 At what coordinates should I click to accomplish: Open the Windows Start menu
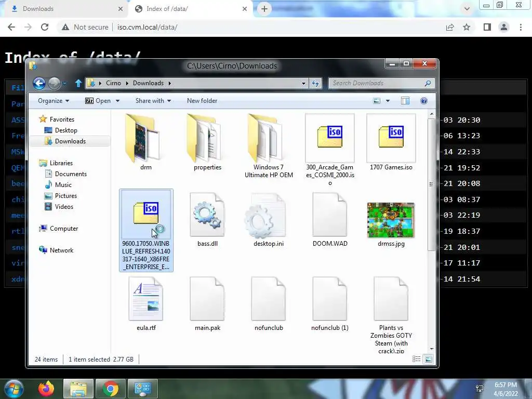point(14,389)
